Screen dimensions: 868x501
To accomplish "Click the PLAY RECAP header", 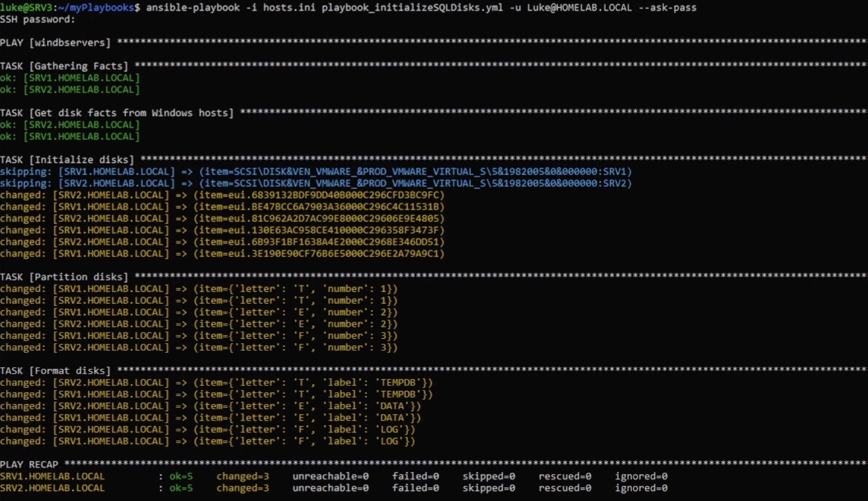I will [29, 465].
